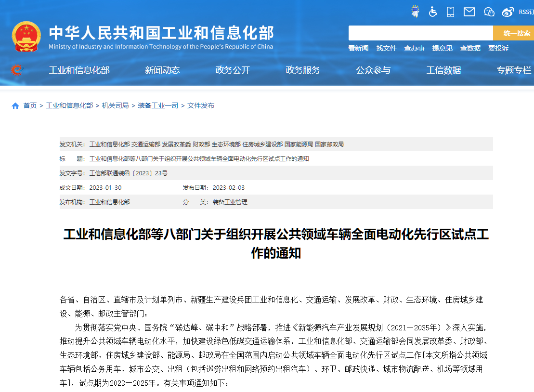
Task: Enable accessibility mode wheelchair icon
Action: (433, 12)
